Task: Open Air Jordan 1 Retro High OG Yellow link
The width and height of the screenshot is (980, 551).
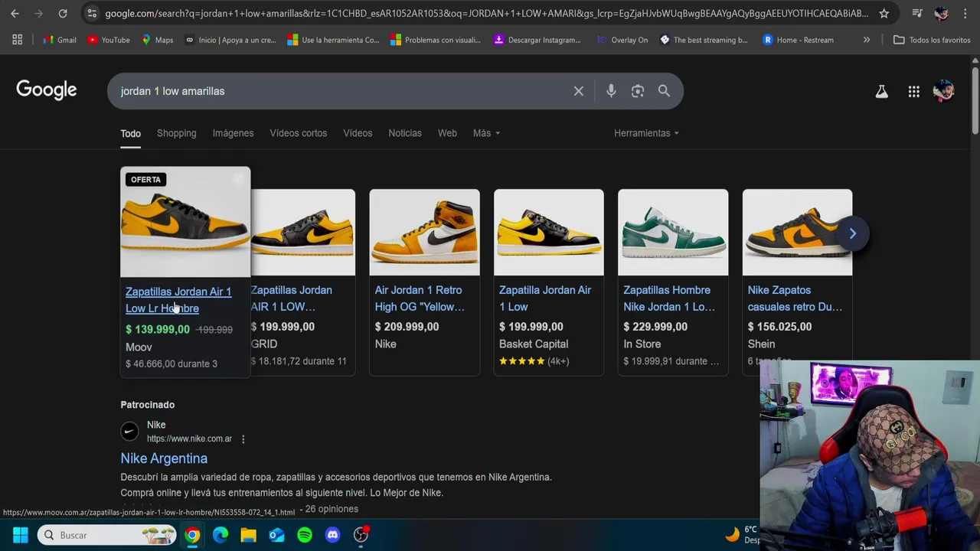Action: (x=420, y=298)
